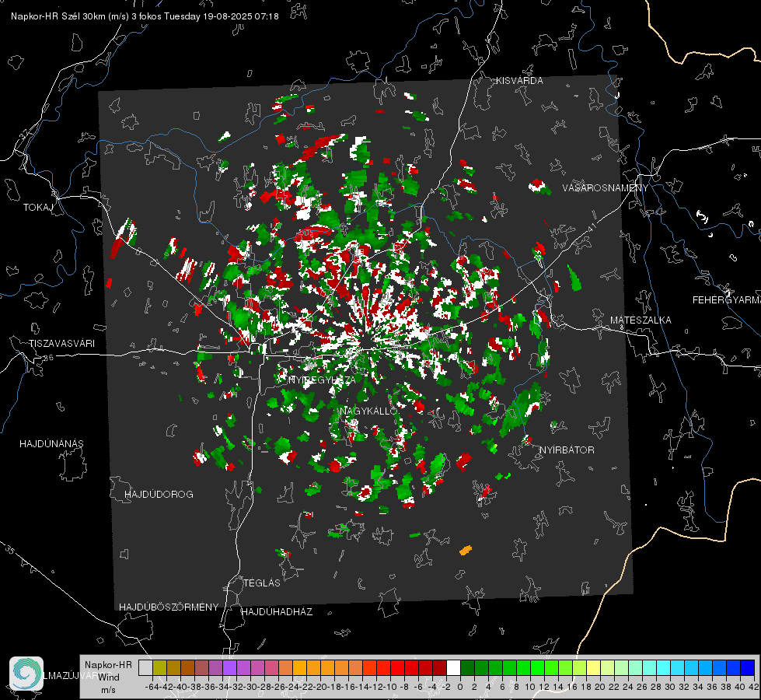
Task: Click road number 36 label near Tiszavasvári
Action: 48,358
